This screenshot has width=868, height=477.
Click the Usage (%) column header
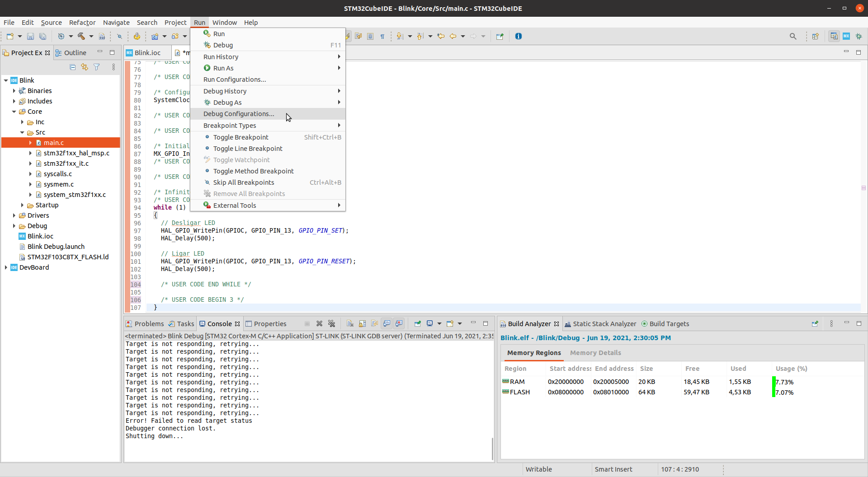click(x=791, y=369)
